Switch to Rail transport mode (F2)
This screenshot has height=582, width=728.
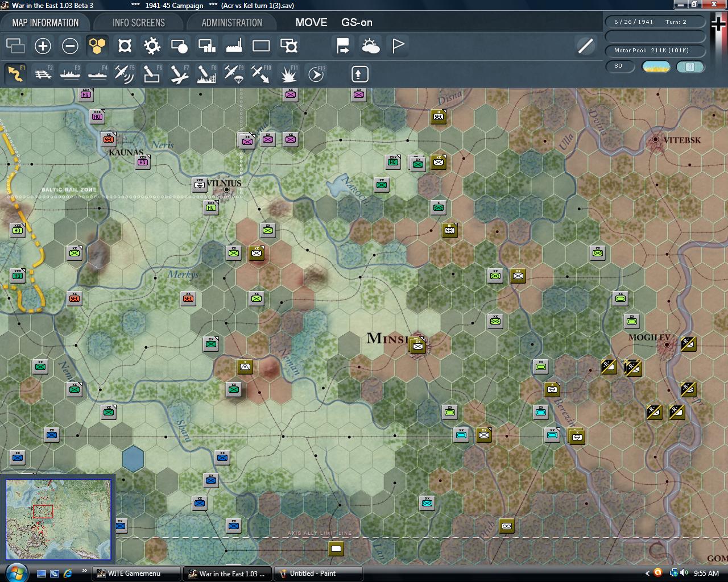point(43,74)
